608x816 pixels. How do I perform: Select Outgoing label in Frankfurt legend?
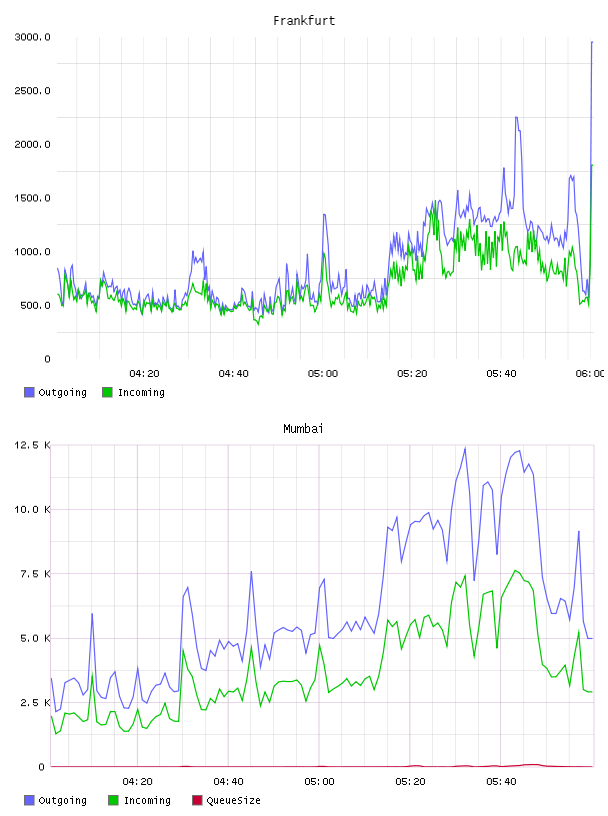[62, 393]
